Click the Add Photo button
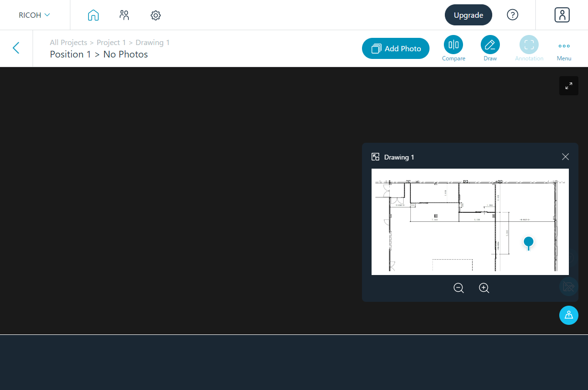The image size is (588, 390). 396,48
